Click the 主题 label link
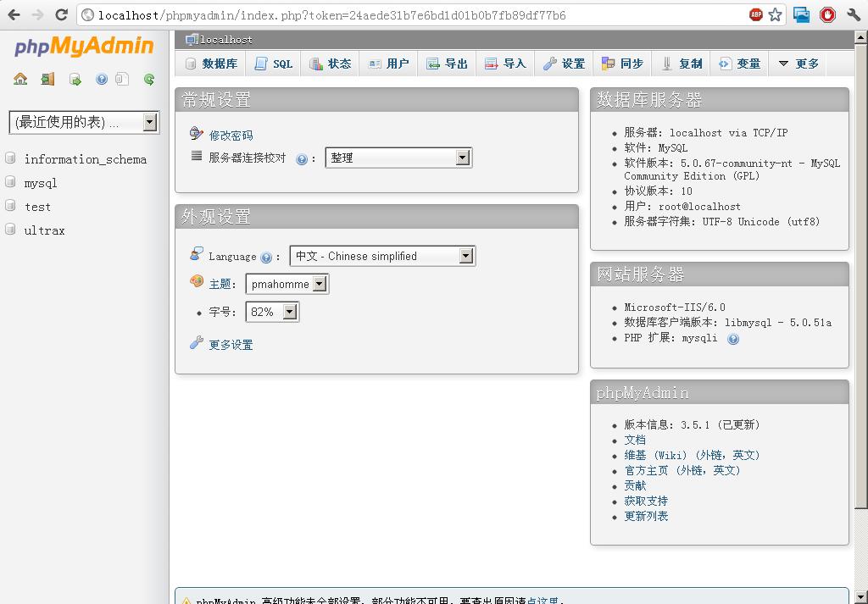 click(220, 285)
